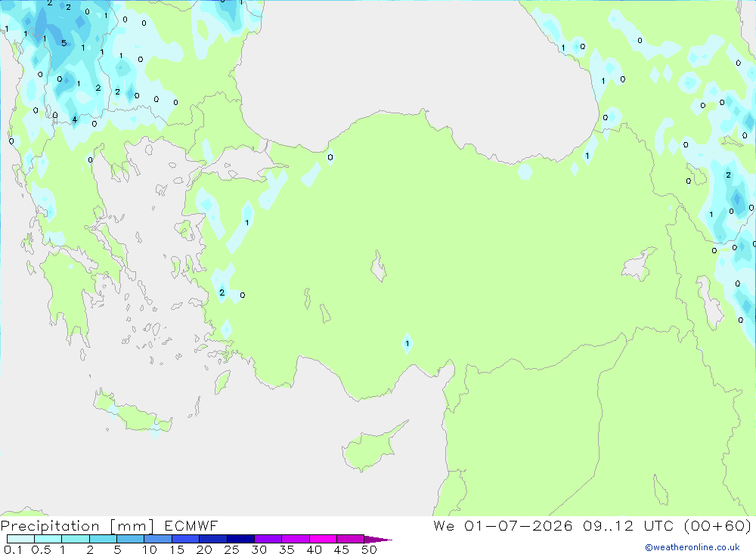Click the 'We 01-07-2026' date text

click(503, 526)
